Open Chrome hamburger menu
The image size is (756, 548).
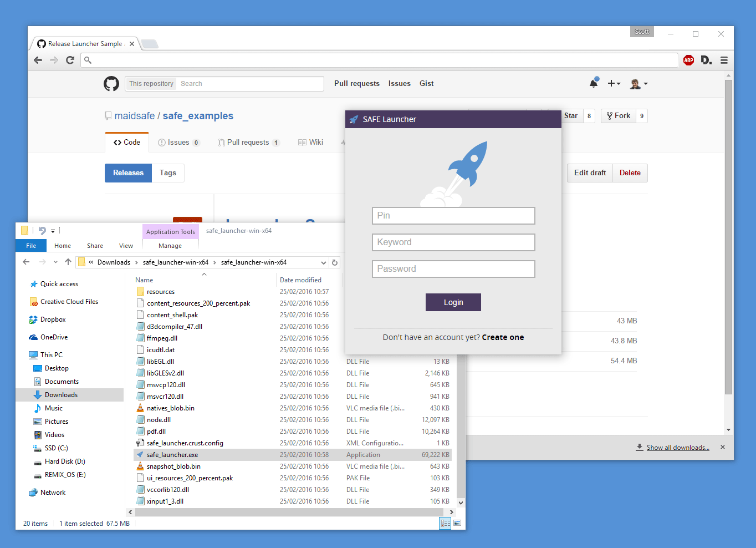724,60
